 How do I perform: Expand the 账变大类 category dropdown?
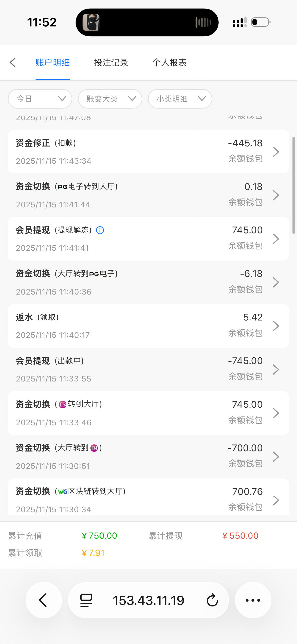tap(110, 99)
